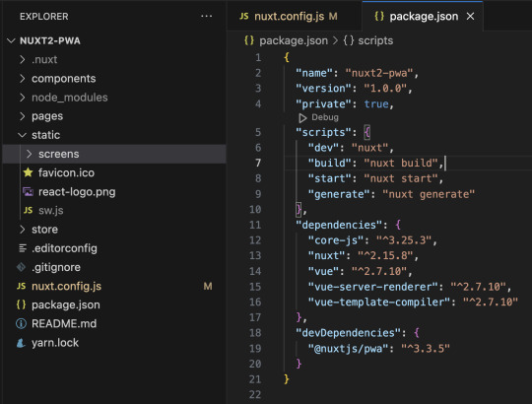
Task: Open react-logo.png in the explorer
Action: [x=77, y=192]
